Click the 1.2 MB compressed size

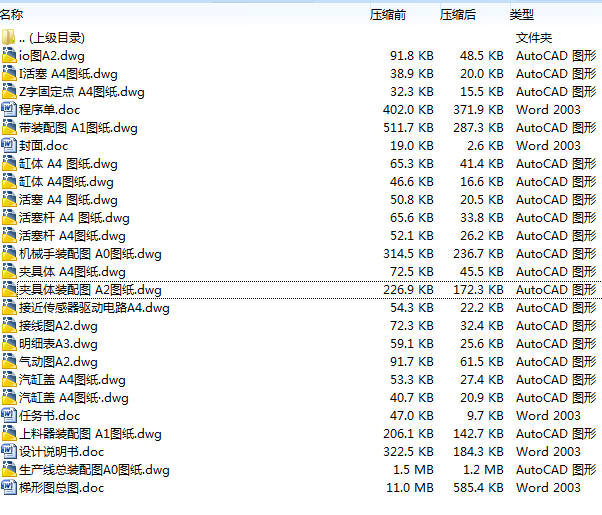483,470
